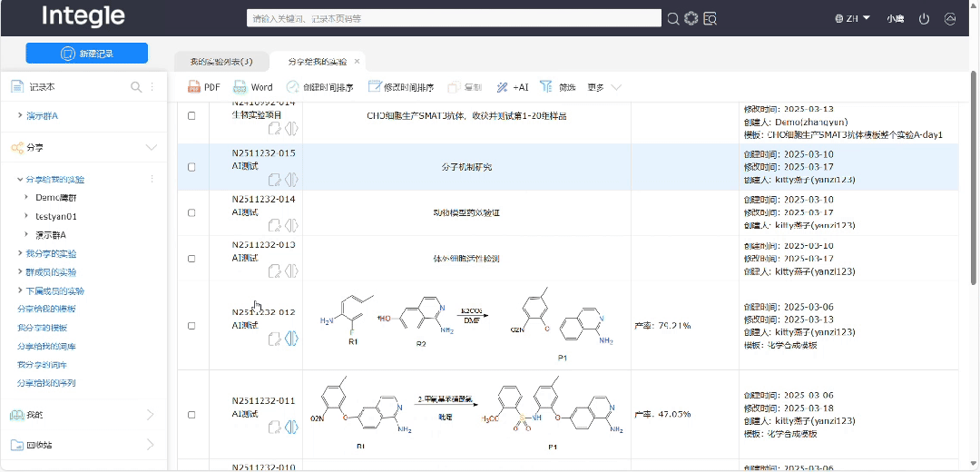Screen dimensions: 980x472
Task: Open 我分享的模板 link
Action: [x=43, y=328]
